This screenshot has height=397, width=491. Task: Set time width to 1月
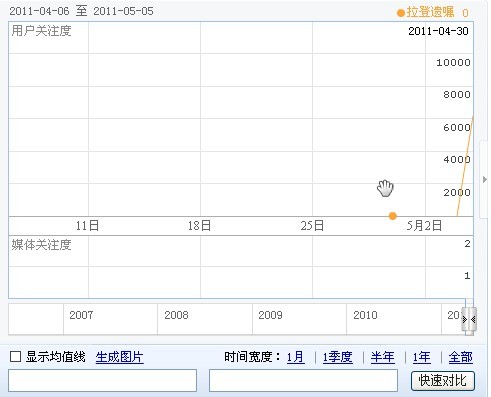296,357
